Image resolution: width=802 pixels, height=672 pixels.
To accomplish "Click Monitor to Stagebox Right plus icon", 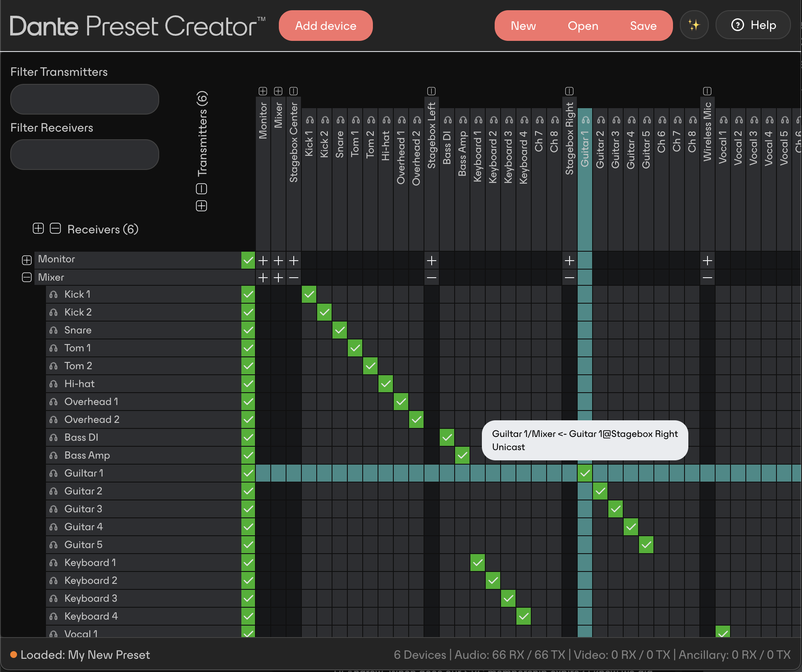I will tap(570, 260).
